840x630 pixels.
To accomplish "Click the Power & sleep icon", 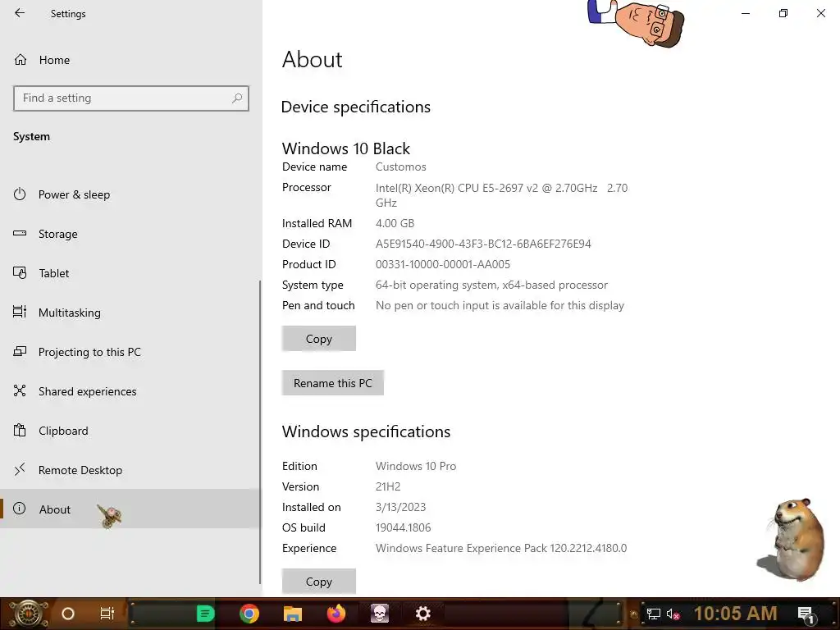I will [20, 194].
